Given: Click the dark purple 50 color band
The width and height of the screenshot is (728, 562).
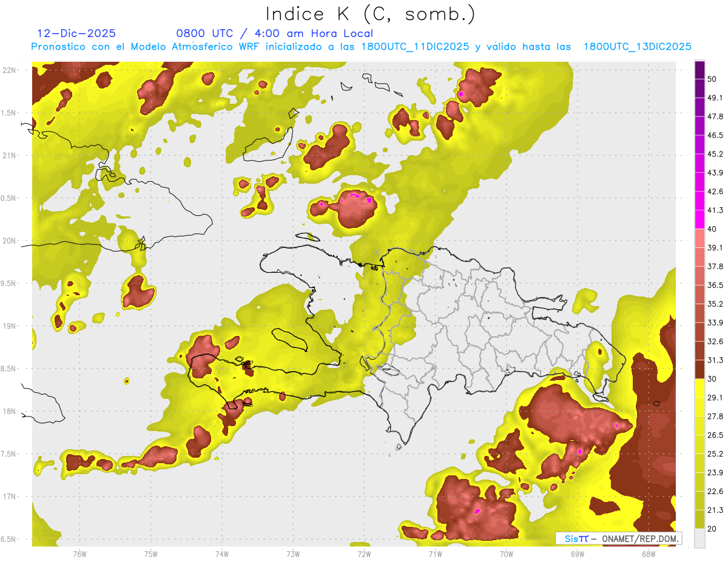Looking at the screenshot, I should point(699,70).
